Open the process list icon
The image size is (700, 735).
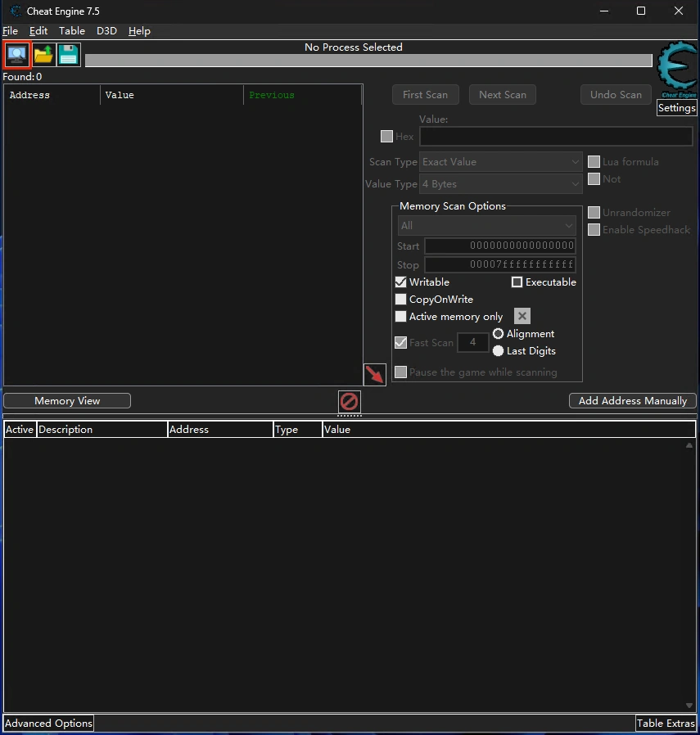click(17, 55)
